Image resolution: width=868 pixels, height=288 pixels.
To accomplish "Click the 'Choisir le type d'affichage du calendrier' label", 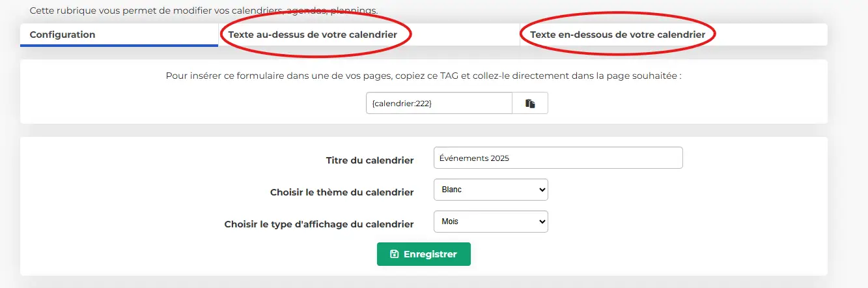I will (x=319, y=224).
